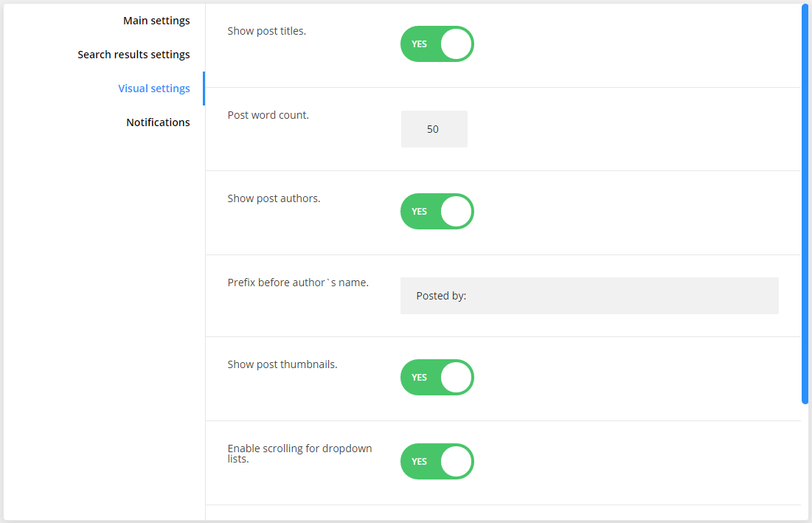Click "Enable scrolling for dropdown lists." label
Viewport: 812px width, 523px height.
299,454
